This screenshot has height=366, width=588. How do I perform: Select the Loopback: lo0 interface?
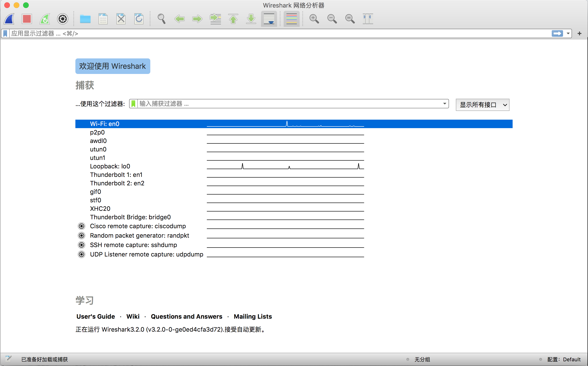pyautogui.click(x=110, y=166)
